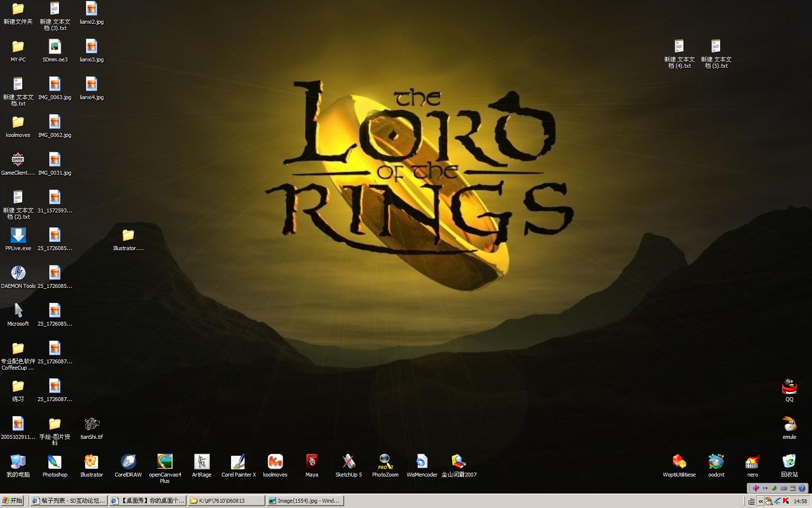Select IMG_0063.jpg on the desktop
The width and height of the screenshot is (812, 508).
(55, 88)
